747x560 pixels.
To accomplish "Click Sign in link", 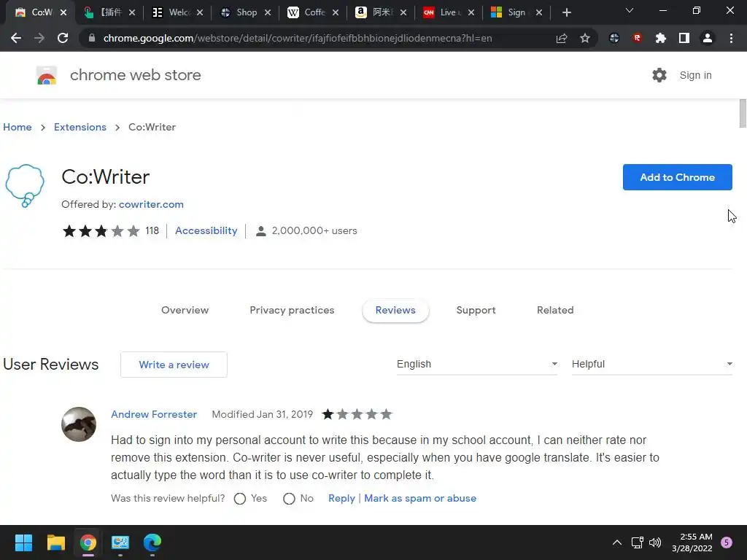I will (x=695, y=75).
